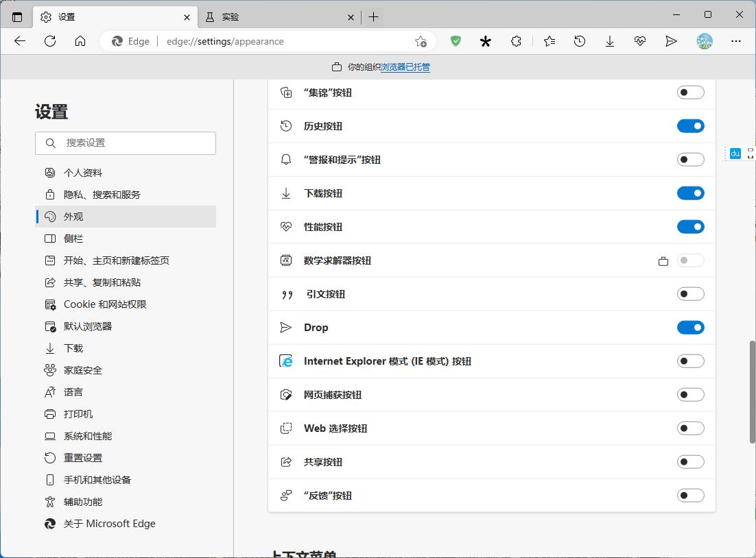
Task: Open the Settings and more ellipsis menu
Action: [735, 41]
